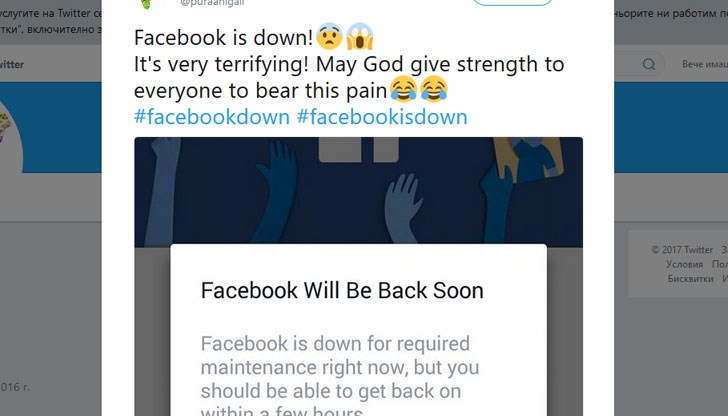Click the background profile avatar at left
The width and height of the screenshot is (728, 416).
pos(9,139)
